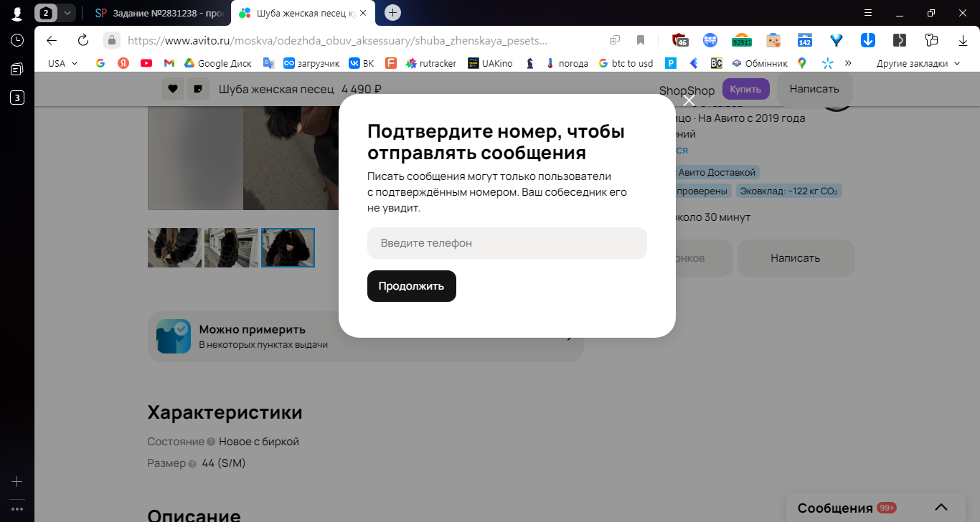Close the phone confirmation dialog
Screen dimensions: 980x522
pyautogui.click(x=689, y=100)
